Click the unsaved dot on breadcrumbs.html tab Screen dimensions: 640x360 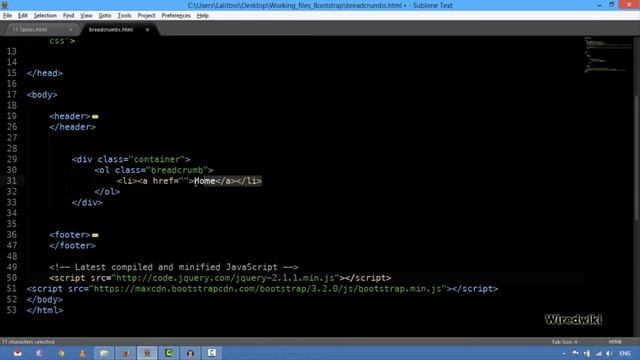coord(147,29)
